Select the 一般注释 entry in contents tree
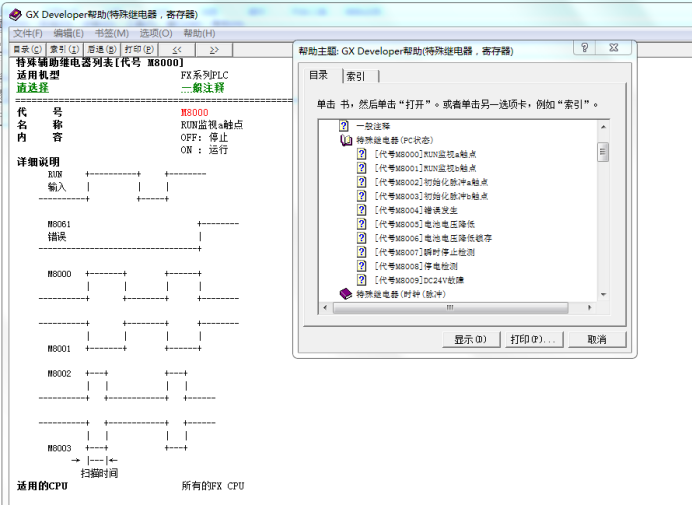The width and height of the screenshot is (692, 505). [373, 126]
